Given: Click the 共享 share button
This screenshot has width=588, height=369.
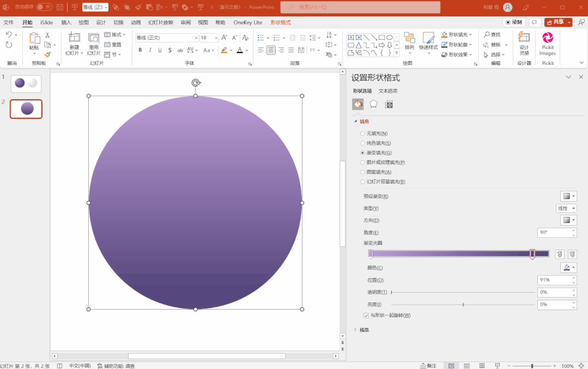Looking at the screenshot, I should (x=558, y=22).
